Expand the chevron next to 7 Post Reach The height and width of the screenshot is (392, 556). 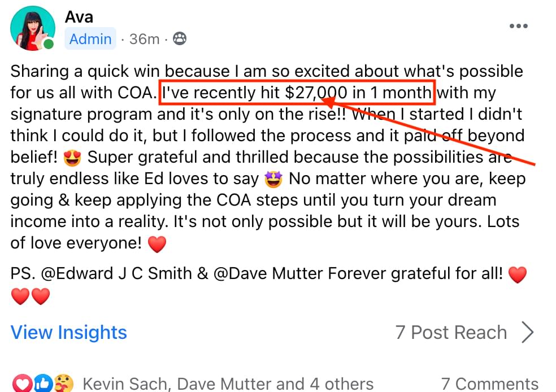click(528, 333)
